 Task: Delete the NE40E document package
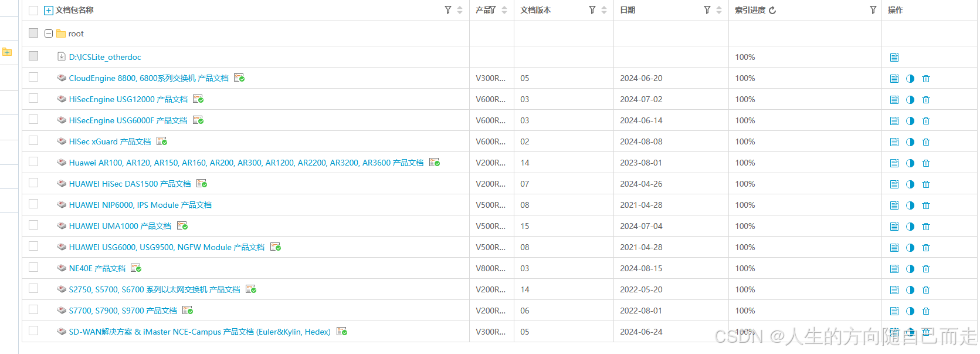(926, 269)
